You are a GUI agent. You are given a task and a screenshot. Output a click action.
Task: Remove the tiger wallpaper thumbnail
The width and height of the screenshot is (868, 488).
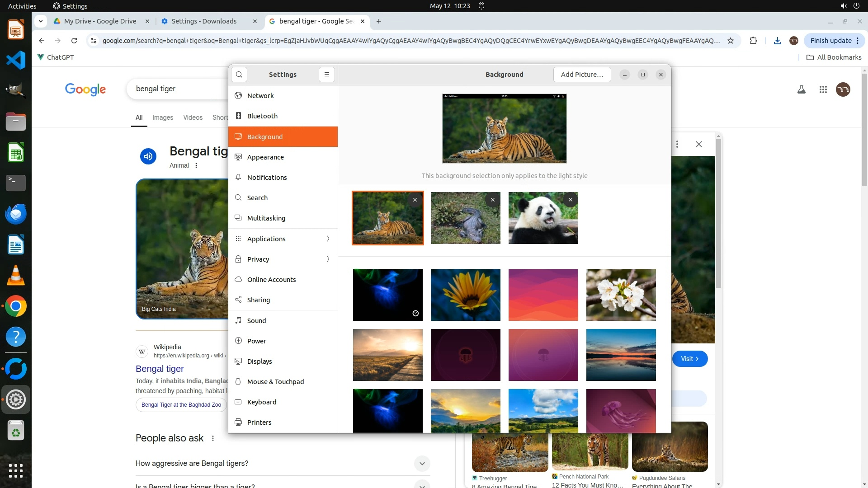pyautogui.click(x=415, y=200)
